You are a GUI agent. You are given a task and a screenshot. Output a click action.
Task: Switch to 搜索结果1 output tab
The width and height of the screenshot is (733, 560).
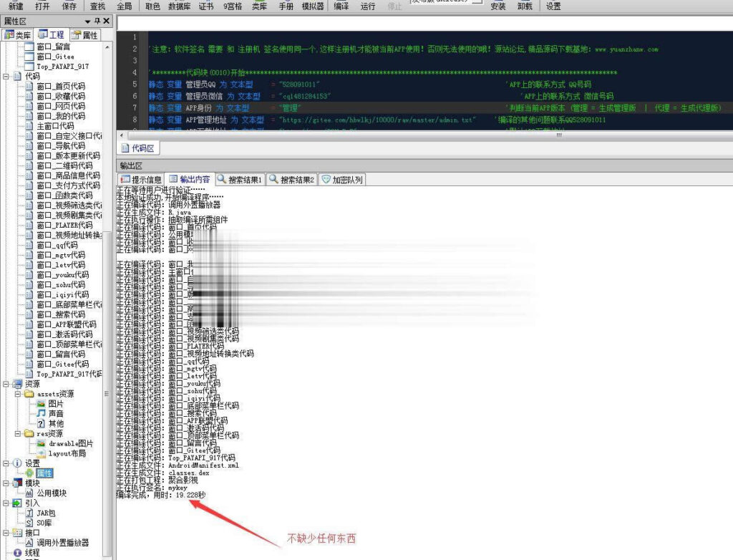click(x=240, y=180)
